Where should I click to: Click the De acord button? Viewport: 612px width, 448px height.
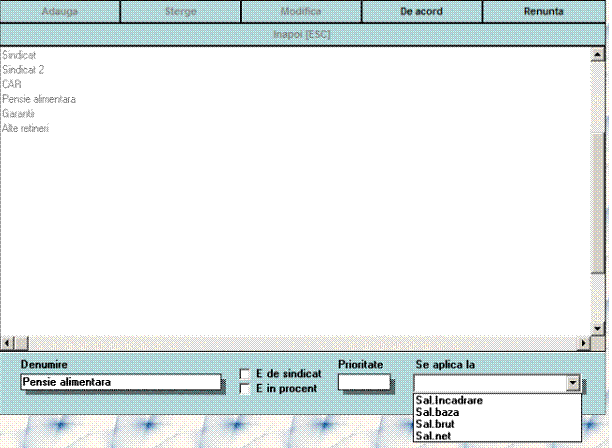[x=421, y=12]
